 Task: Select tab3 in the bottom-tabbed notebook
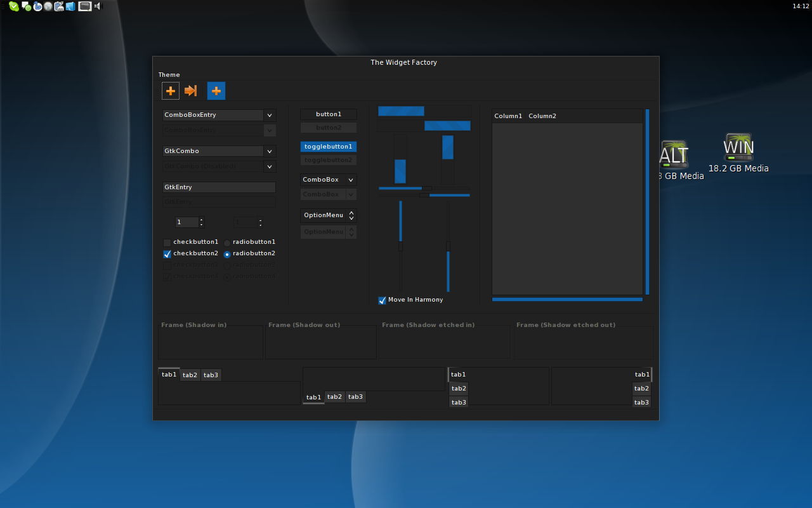(x=355, y=397)
